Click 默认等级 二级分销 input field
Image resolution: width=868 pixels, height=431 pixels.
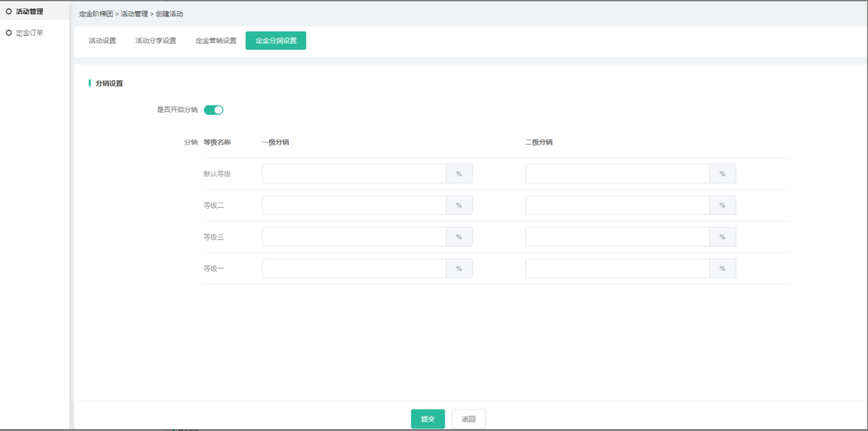pos(617,174)
